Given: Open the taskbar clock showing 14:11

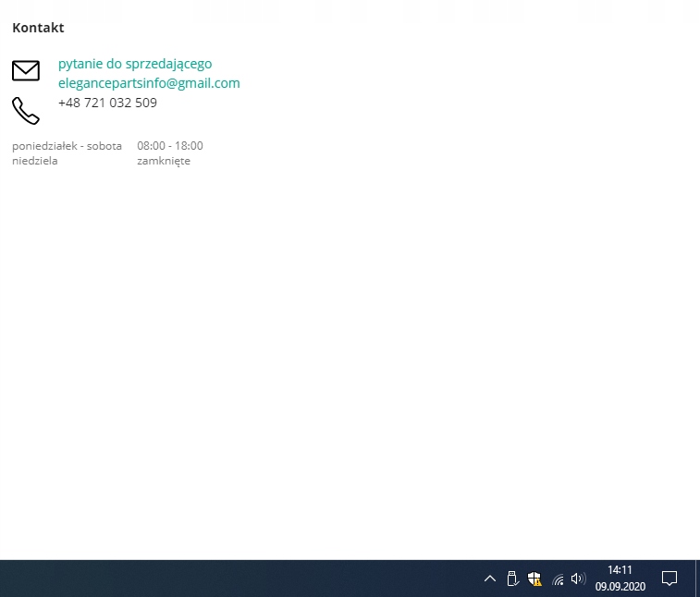Looking at the screenshot, I should coord(620,579).
